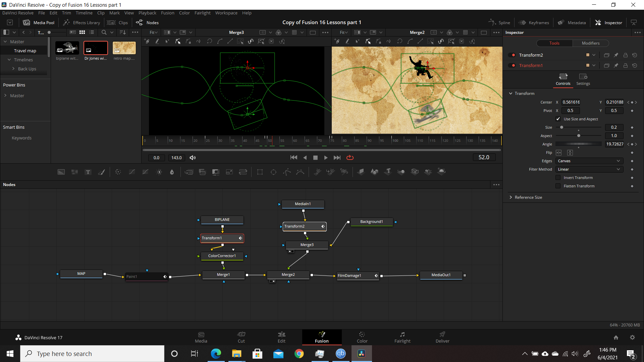Lock Transform1 in the Inspector

point(625,65)
